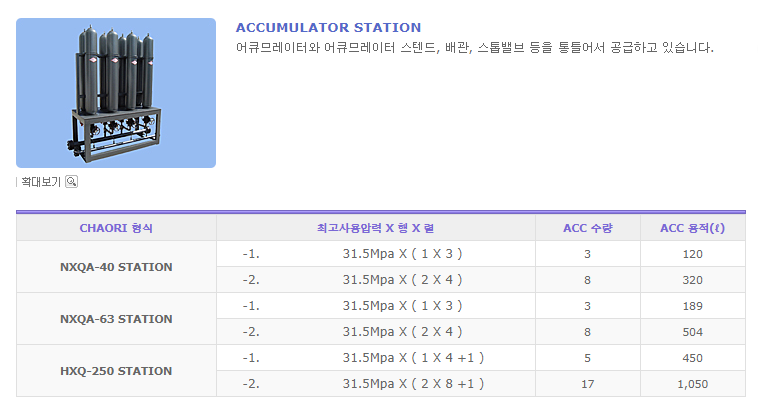Click the Korean description text under the heading

click(474, 48)
